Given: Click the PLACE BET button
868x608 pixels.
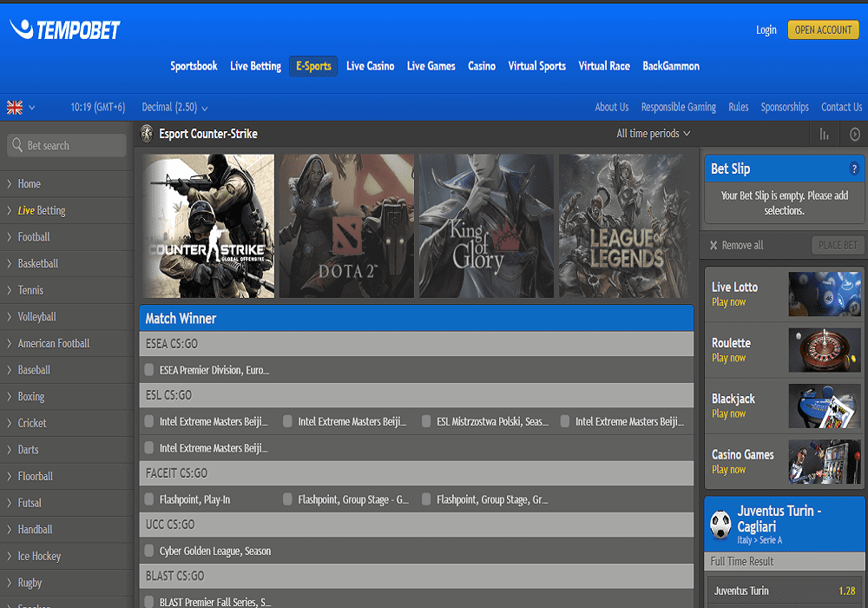Looking at the screenshot, I should [838, 245].
